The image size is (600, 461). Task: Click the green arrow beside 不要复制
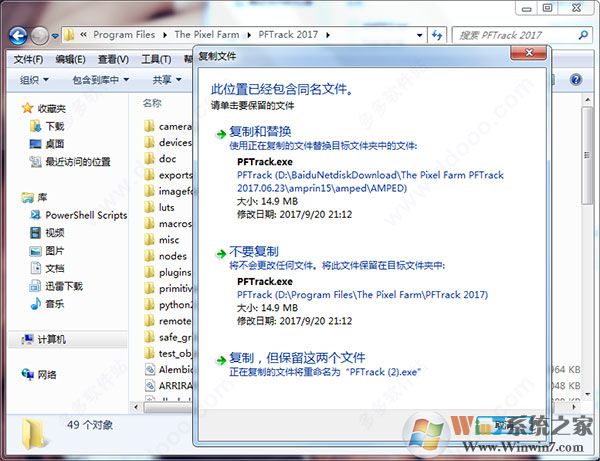click(221, 254)
